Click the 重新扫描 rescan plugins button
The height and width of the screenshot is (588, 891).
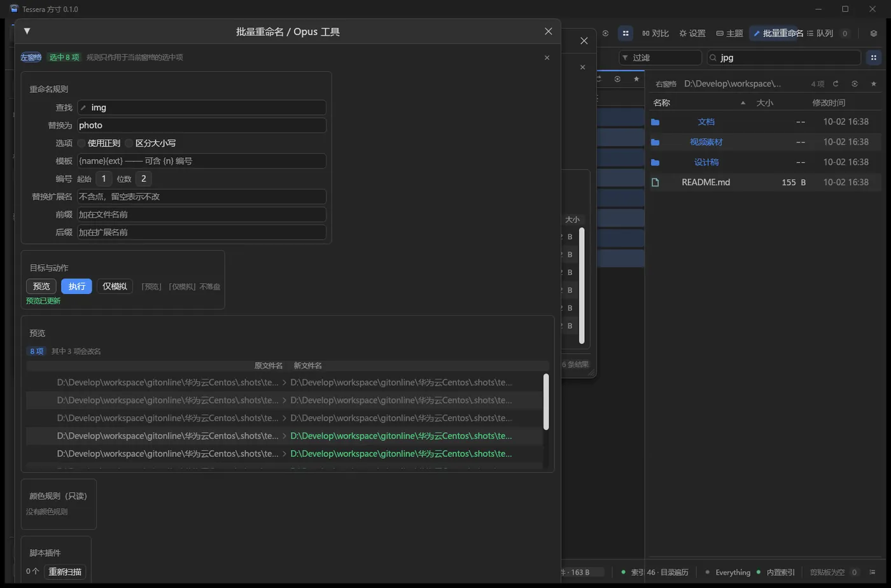click(x=65, y=571)
